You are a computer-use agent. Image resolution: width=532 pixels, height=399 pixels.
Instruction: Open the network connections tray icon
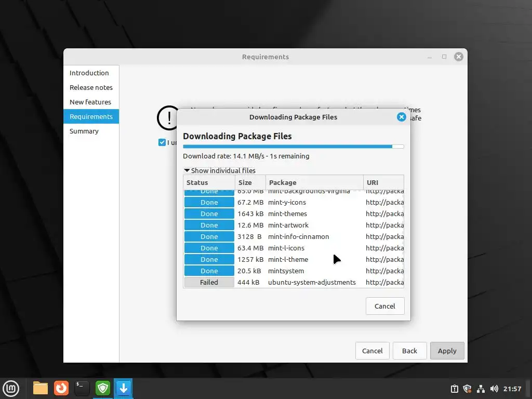tap(481, 389)
